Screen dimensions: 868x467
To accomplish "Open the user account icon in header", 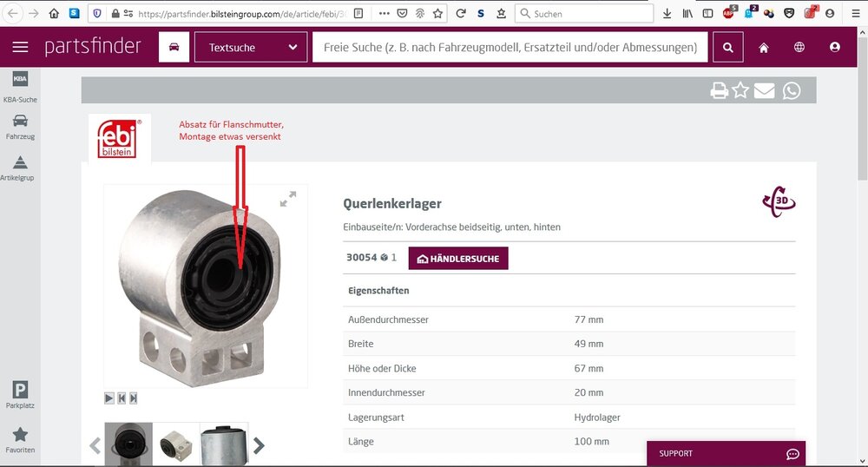I will (x=835, y=47).
